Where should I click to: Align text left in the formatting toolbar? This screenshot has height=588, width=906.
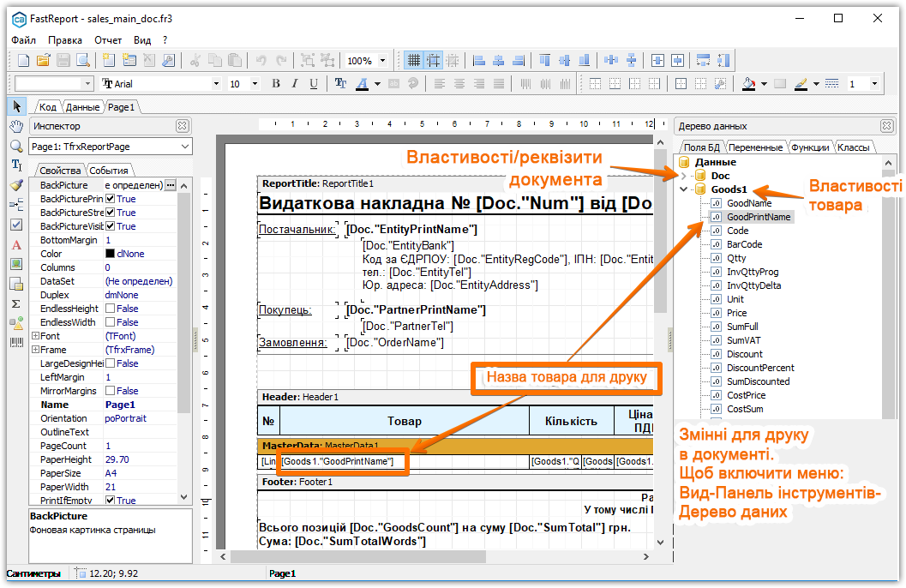440,84
